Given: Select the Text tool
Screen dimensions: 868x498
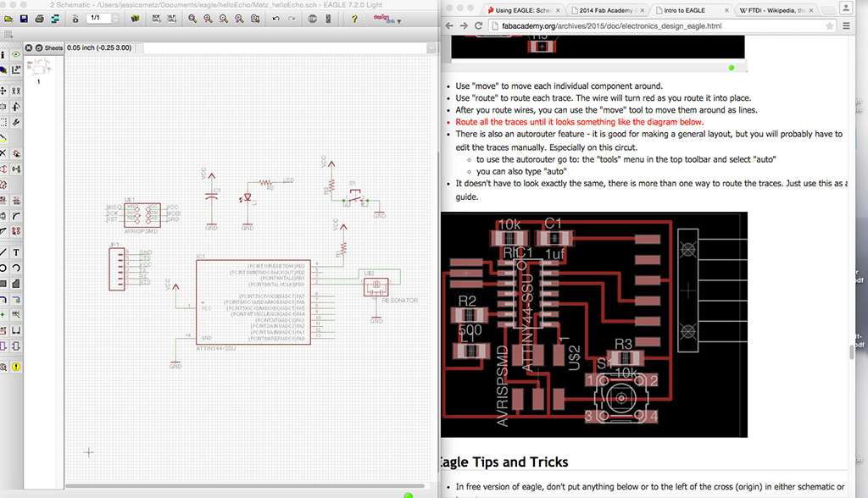Looking at the screenshot, I should tap(16, 252).
